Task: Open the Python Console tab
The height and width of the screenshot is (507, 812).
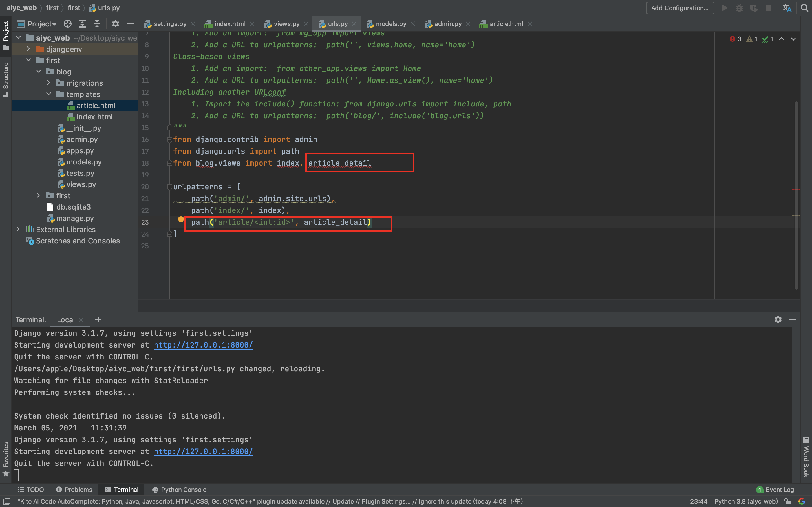Action: [179, 490]
